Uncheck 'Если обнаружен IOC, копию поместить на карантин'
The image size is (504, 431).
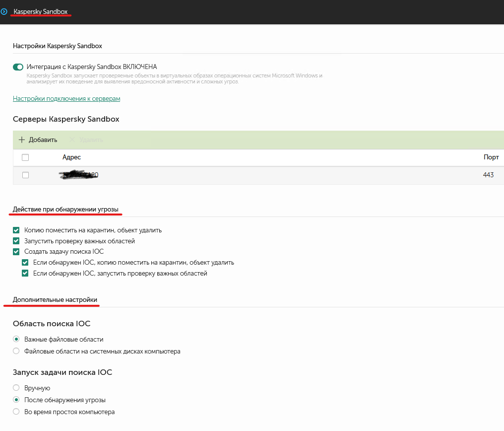(x=25, y=263)
